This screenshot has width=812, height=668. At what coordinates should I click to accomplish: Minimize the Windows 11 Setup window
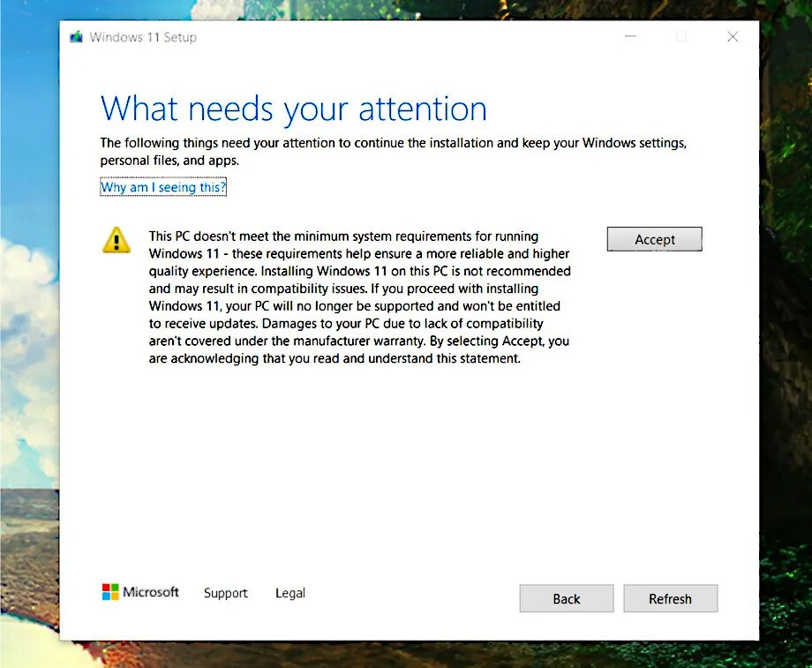pos(630,37)
